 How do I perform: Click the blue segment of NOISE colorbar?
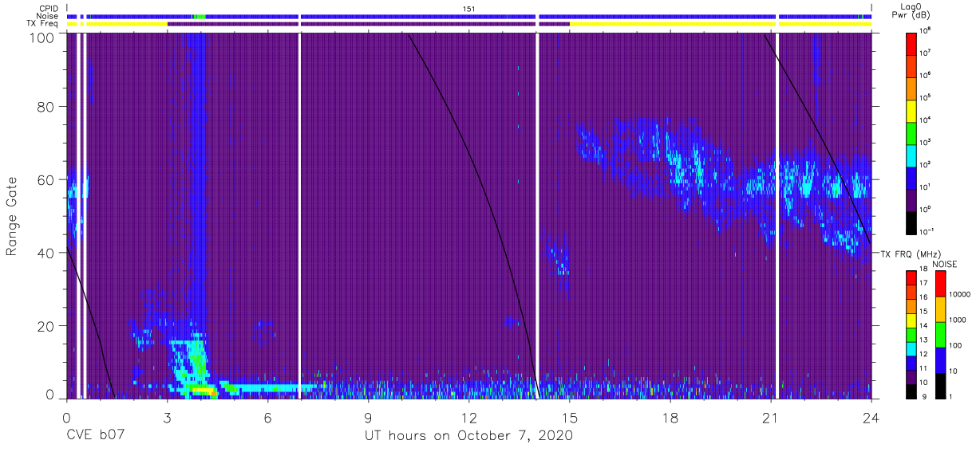tap(940, 360)
